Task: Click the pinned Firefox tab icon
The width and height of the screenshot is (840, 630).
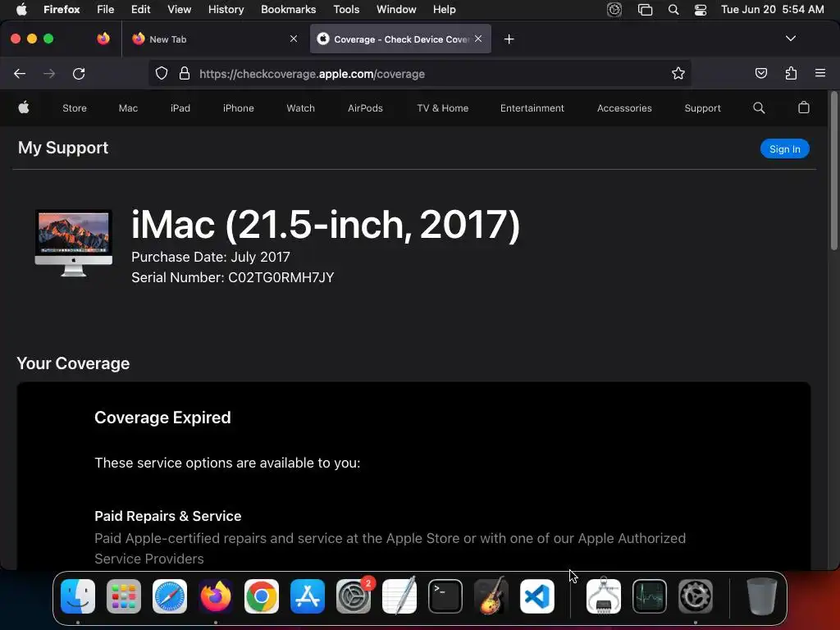Action: (x=103, y=39)
